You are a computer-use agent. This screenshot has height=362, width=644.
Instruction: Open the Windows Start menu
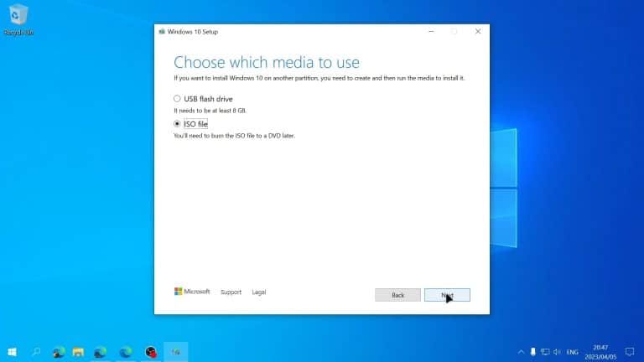12,352
